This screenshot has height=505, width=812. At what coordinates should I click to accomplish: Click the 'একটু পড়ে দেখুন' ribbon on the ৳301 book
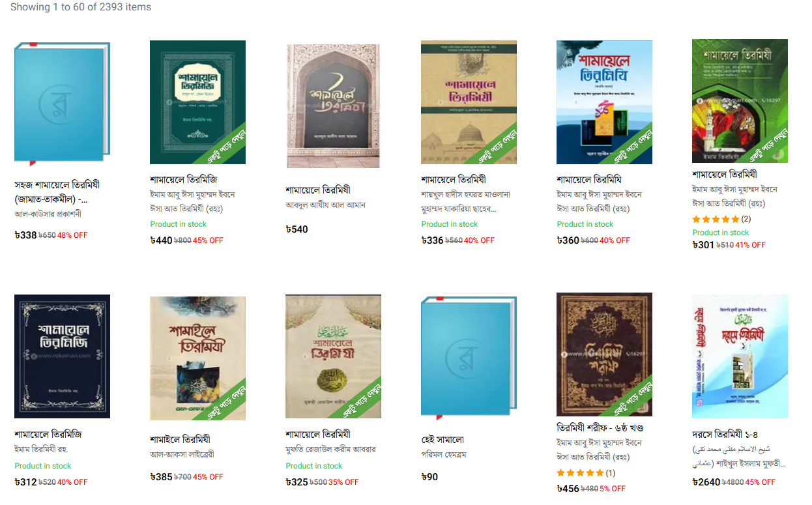pyautogui.click(x=768, y=143)
